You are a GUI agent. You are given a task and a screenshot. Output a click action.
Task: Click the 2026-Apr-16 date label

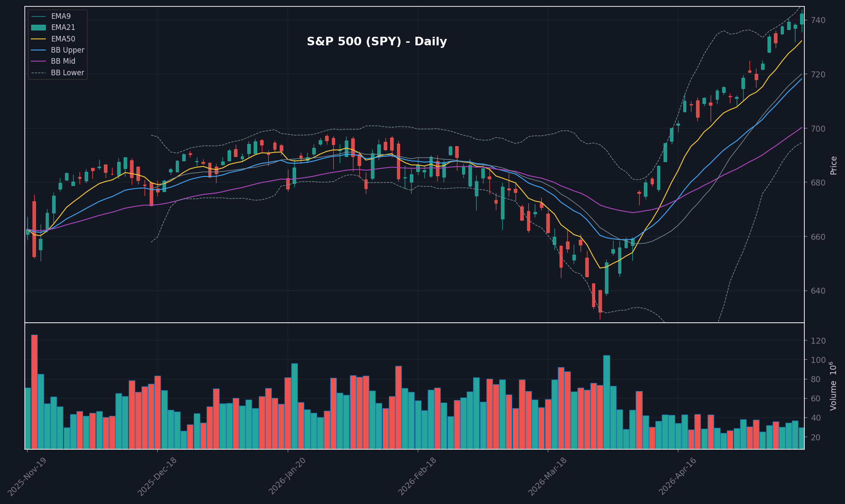point(678,477)
